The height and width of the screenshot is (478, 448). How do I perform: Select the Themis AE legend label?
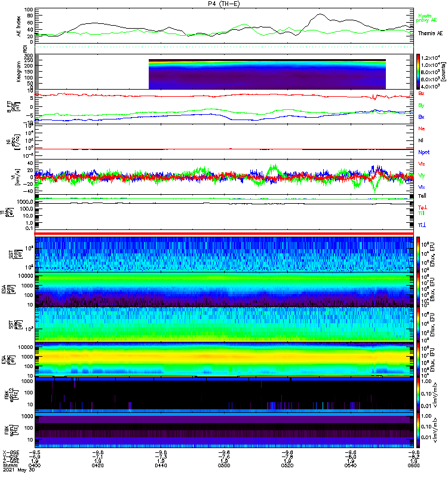430,33
